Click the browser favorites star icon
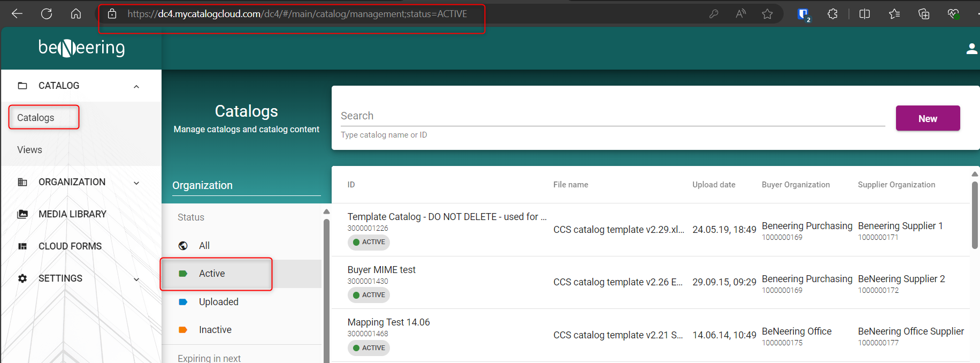This screenshot has width=980, height=363. click(767, 14)
